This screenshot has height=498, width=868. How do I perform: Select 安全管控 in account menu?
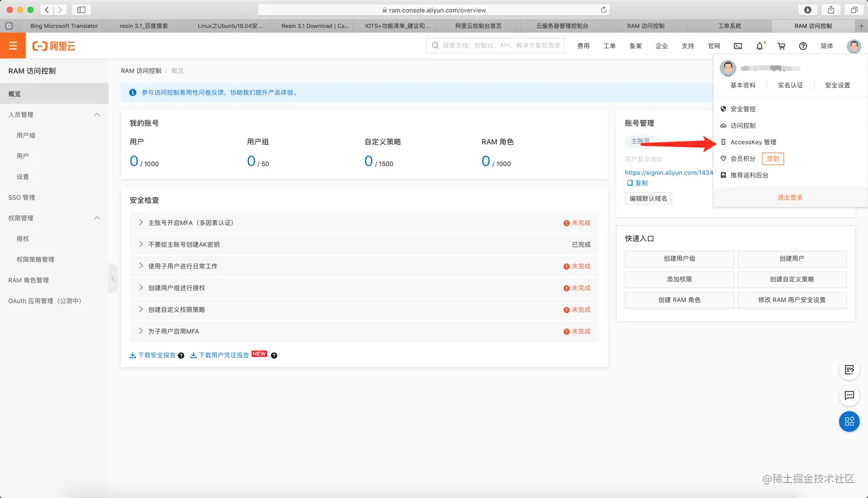click(x=743, y=109)
